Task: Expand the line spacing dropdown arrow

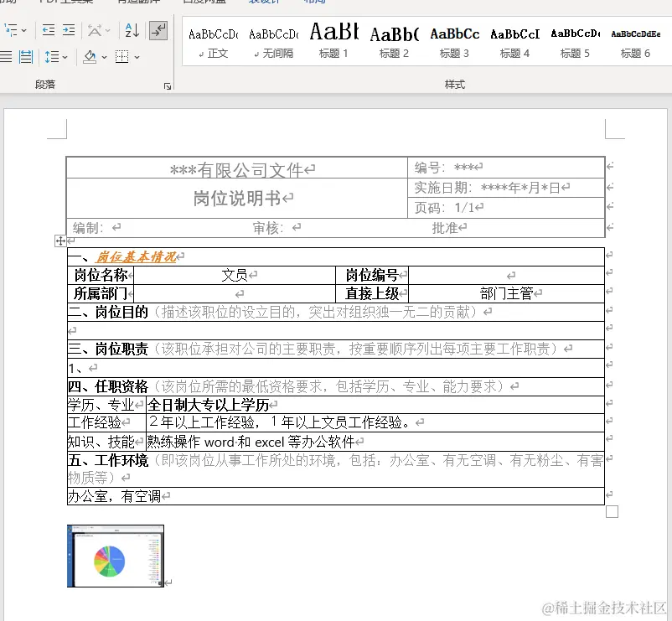Action: click(65, 57)
